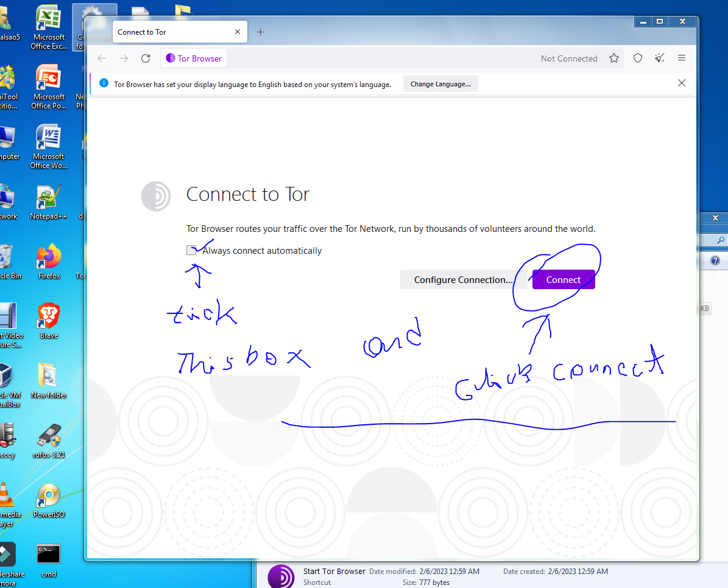Select the Notepad++ desktop icon
Image resolution: width=728 pixels, height=588 pixels.
click(x=48, y=202)
